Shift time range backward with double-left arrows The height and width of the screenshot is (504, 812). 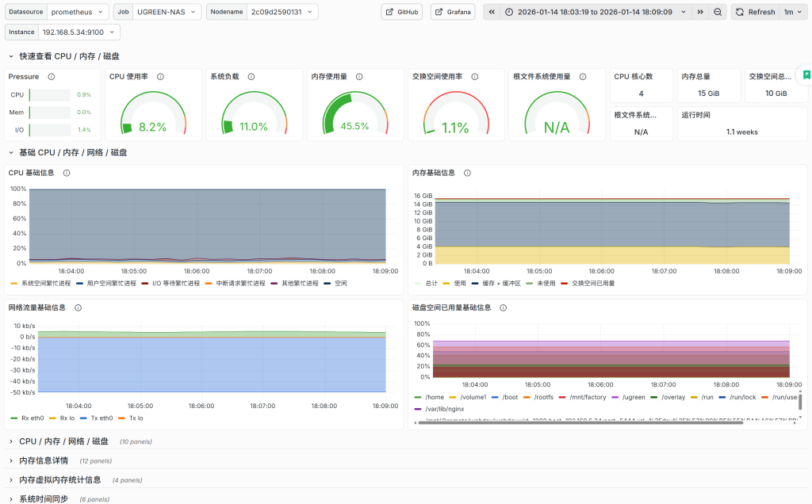[x=492, y=12]
